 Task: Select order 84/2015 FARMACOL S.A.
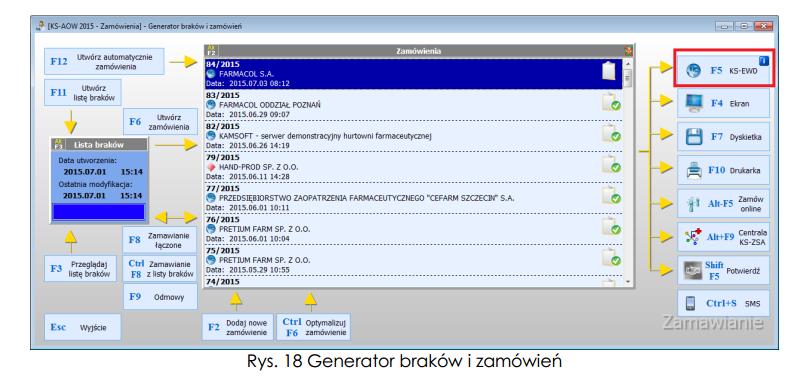413,74
